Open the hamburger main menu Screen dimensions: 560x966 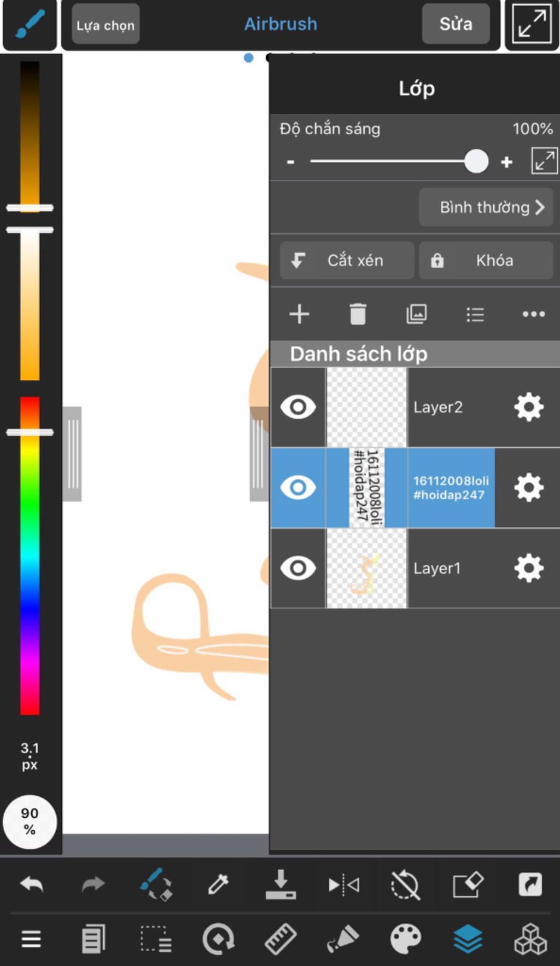point(31,939)
